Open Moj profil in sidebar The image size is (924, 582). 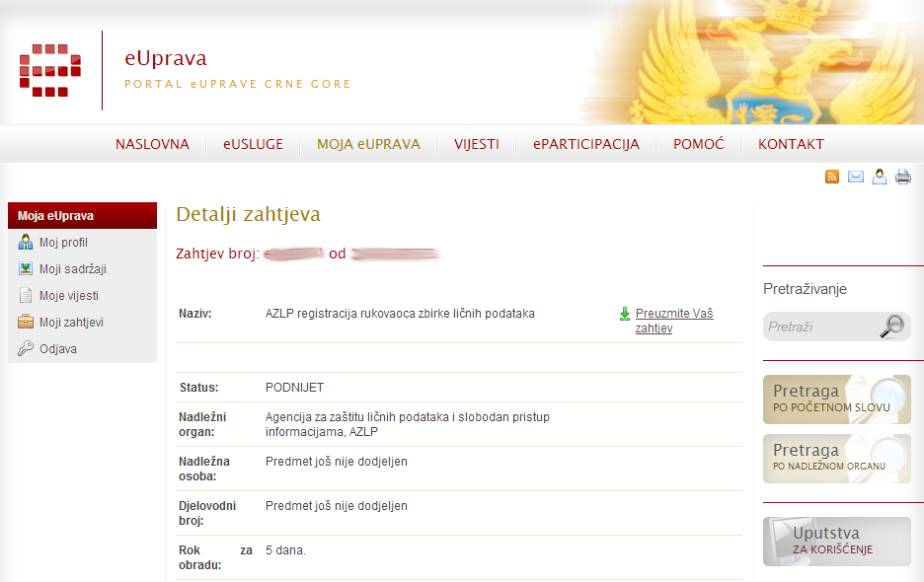click(63, 243)
